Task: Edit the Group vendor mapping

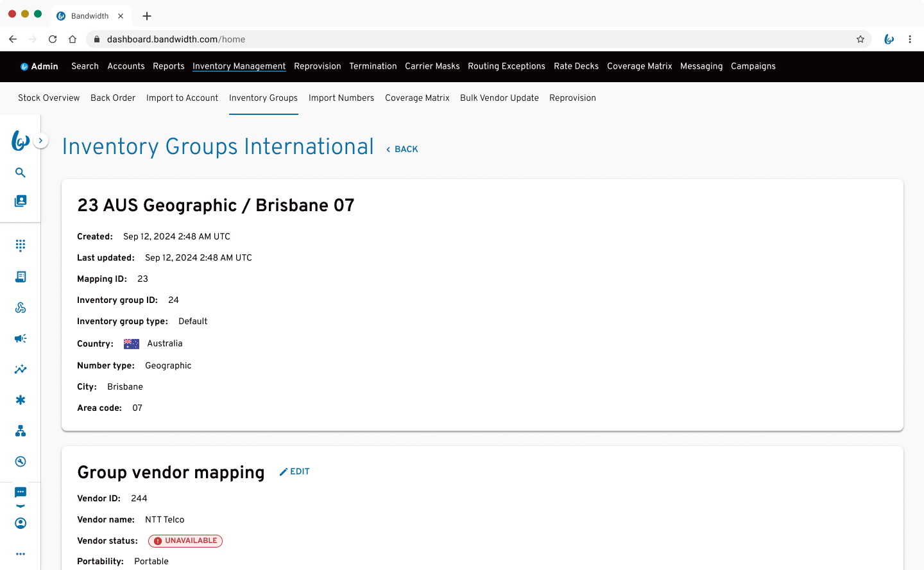Action: 295,472
